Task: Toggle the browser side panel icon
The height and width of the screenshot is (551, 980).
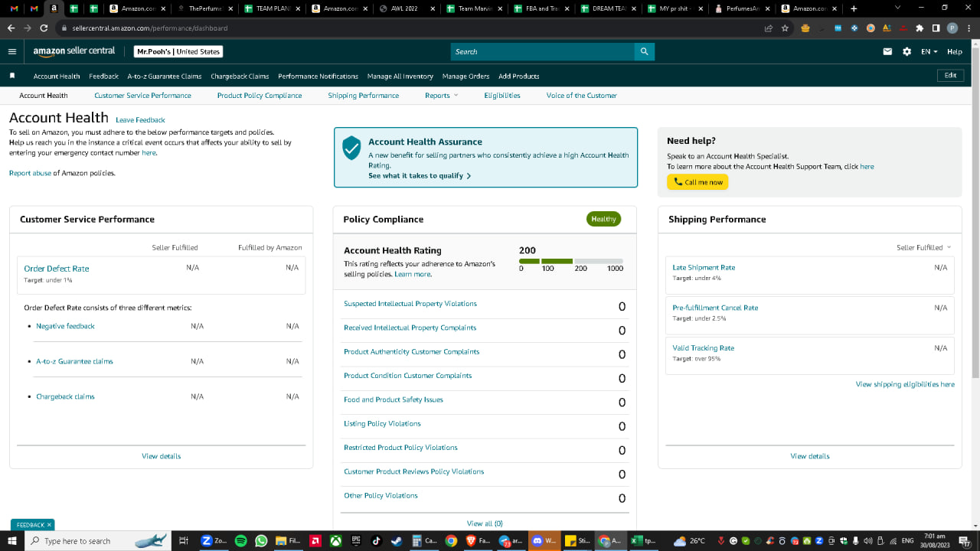Action: pyautogui.click(x=936, y=28)
